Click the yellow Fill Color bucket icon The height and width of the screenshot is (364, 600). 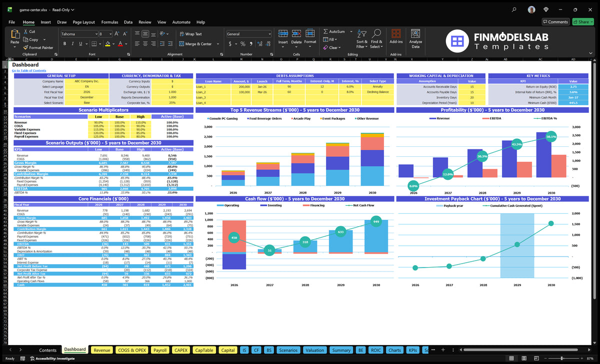(x=106, y=44)
